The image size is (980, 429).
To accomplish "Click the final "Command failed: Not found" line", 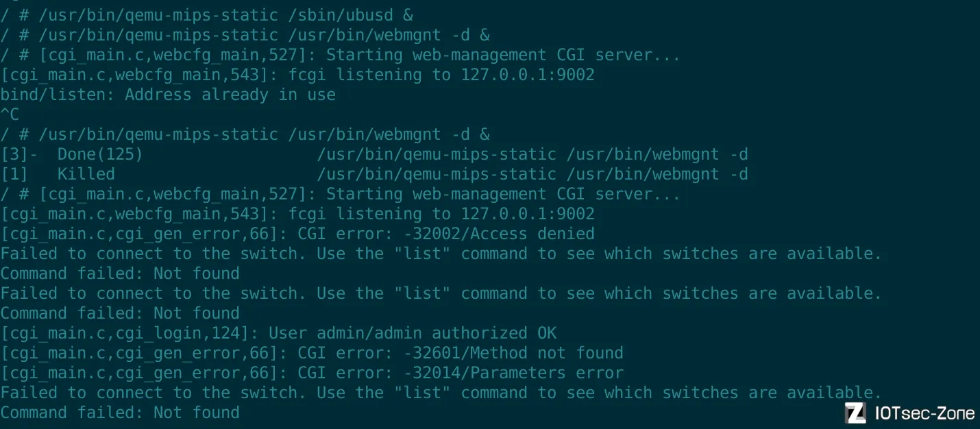I will click(120, 413).
